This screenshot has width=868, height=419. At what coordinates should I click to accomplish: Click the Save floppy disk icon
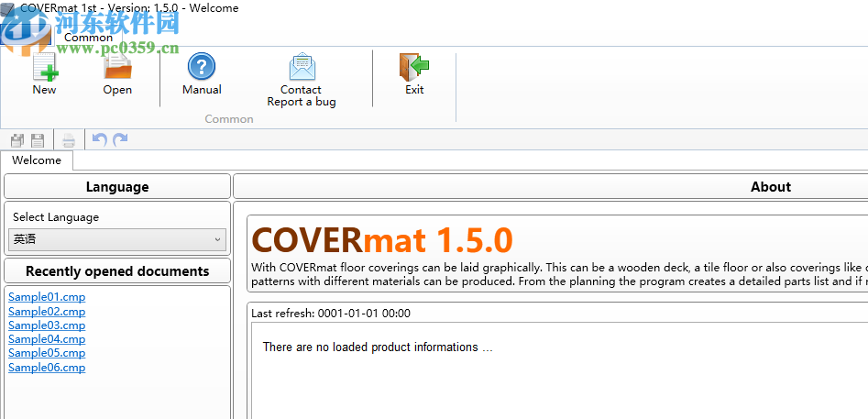pyautogui.click(x=38, y=140)
